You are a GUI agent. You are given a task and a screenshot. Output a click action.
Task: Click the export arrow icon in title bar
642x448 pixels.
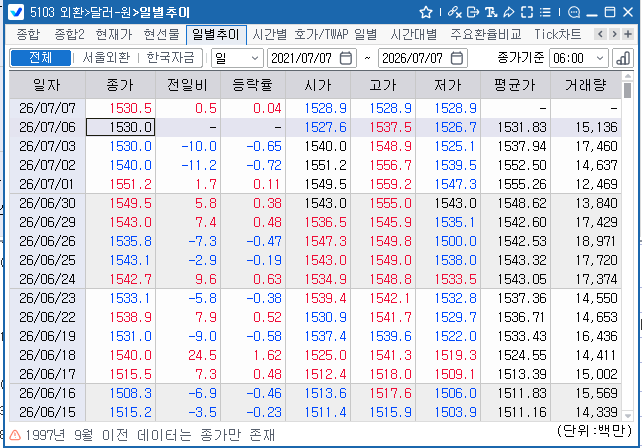pos(473,12)
